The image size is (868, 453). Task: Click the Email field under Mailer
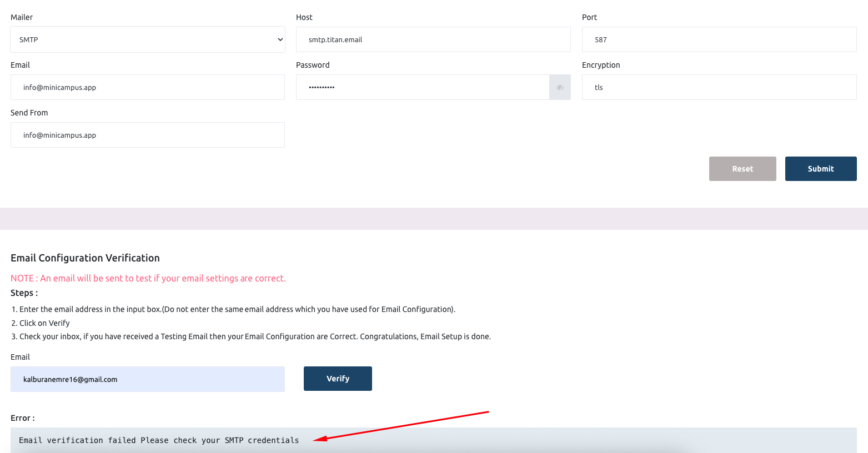[x=147, y=88]
